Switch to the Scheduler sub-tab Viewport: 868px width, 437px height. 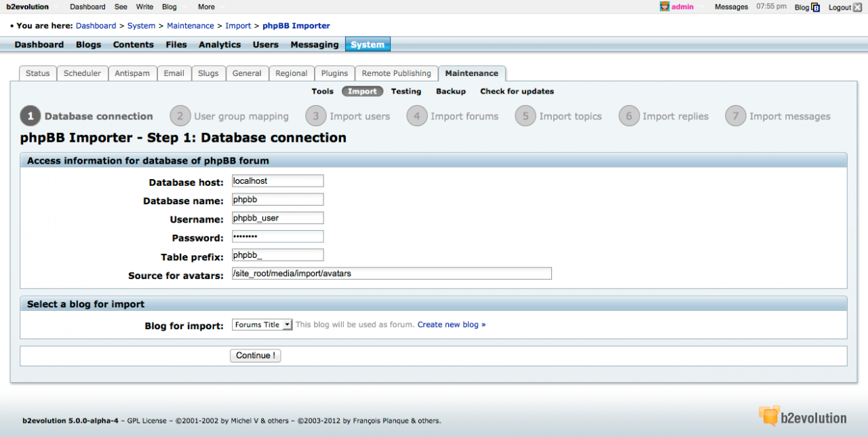pyautogui.click(x=82, y=73)
